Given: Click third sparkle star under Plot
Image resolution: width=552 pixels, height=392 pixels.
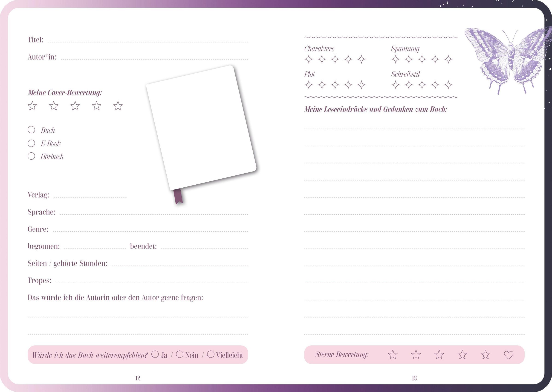Looking at the screenshot, I should coord(335,85).
